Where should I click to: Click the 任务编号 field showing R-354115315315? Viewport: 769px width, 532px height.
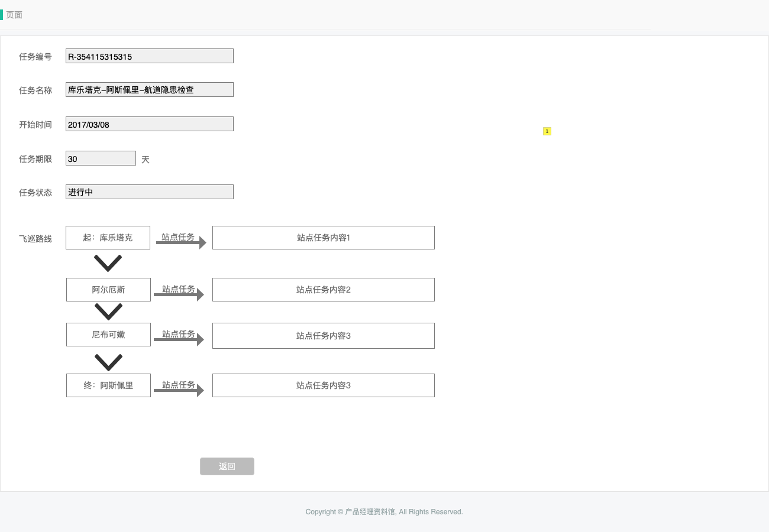(x=150, y=56)
